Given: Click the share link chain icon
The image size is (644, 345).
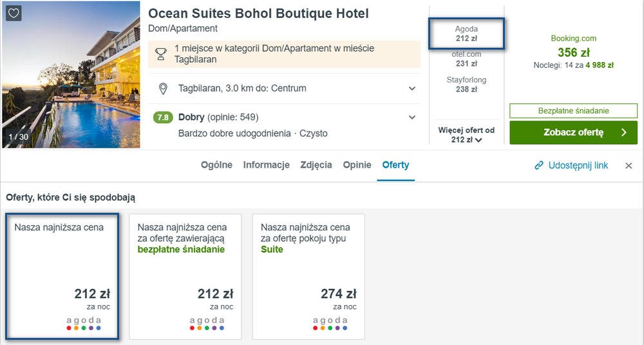Looking at the screenshot, I should [x=539, y=166].
